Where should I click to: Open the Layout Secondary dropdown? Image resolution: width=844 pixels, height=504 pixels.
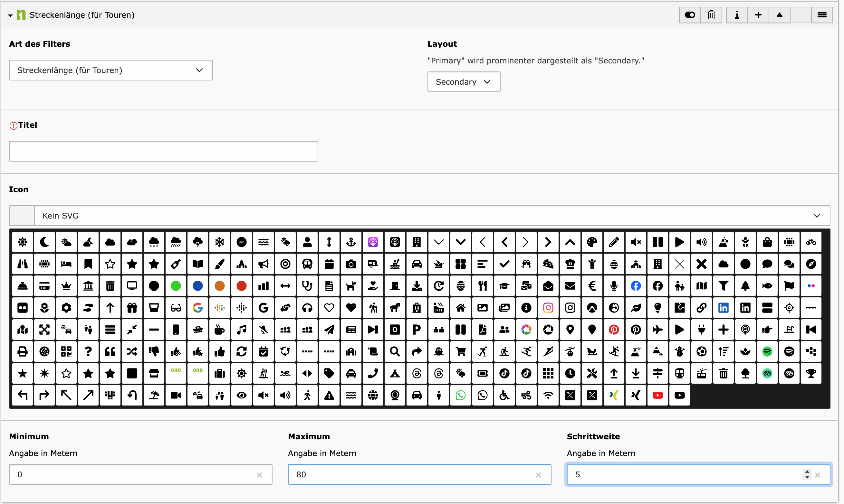pyautogui.click(x=464, y=82)
